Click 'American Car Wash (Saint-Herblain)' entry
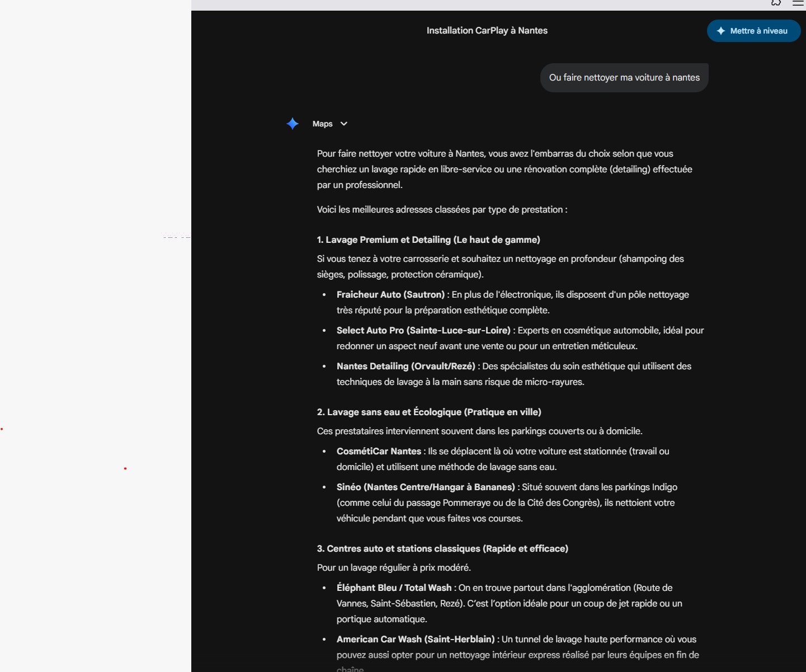Image resolution: width=806 pixels, height=672 pixels. [415, 639]
